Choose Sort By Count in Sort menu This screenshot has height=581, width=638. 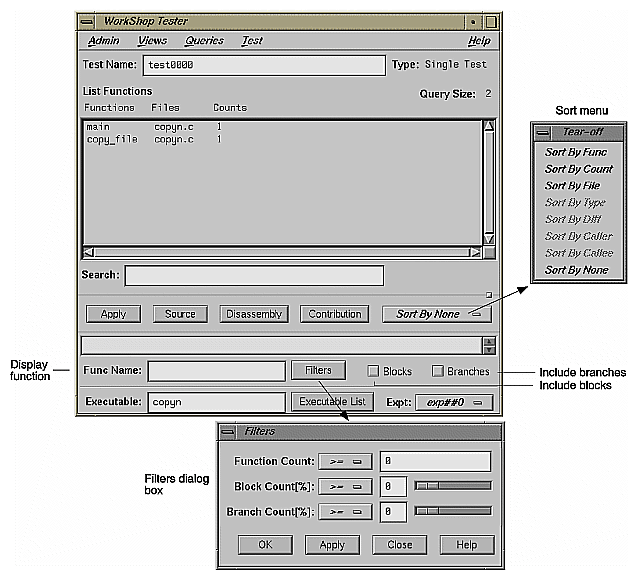579,169
